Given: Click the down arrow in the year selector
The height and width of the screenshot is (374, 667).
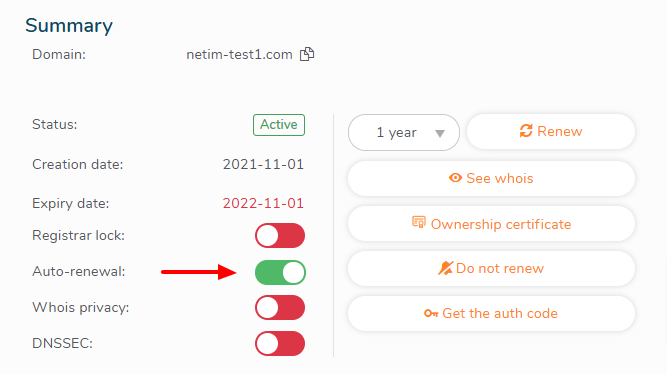Looking at the screenshot, I should [440, 134].
